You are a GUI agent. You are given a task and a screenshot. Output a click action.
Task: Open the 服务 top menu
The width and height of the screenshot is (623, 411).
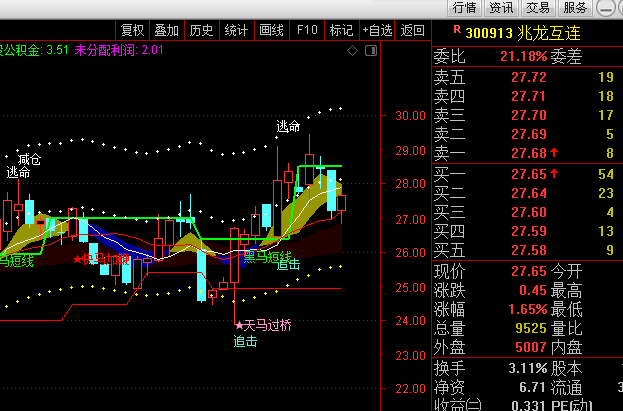tap(575, 8)
